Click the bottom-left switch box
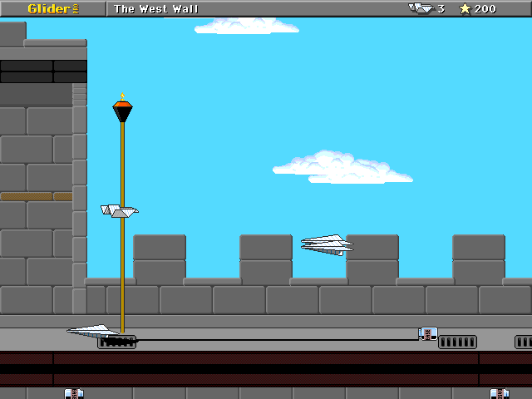Screen dimensions: 532x399 74,393
